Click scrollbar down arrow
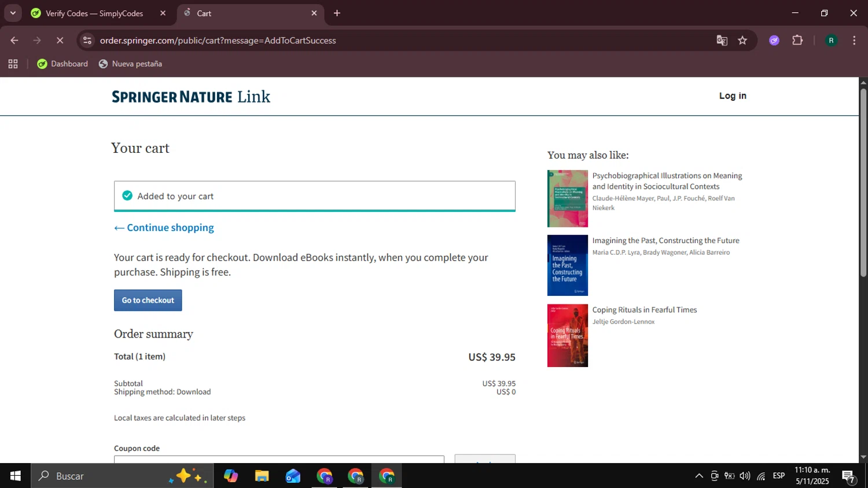The width and height of the screenshot is (868, 488). [x=863, y=457]
